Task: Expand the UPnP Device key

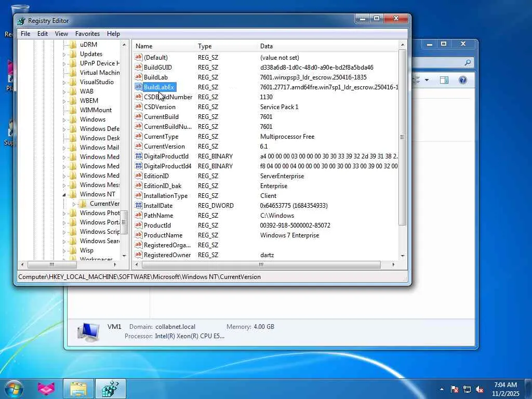Action: click(x=64, y=64)
